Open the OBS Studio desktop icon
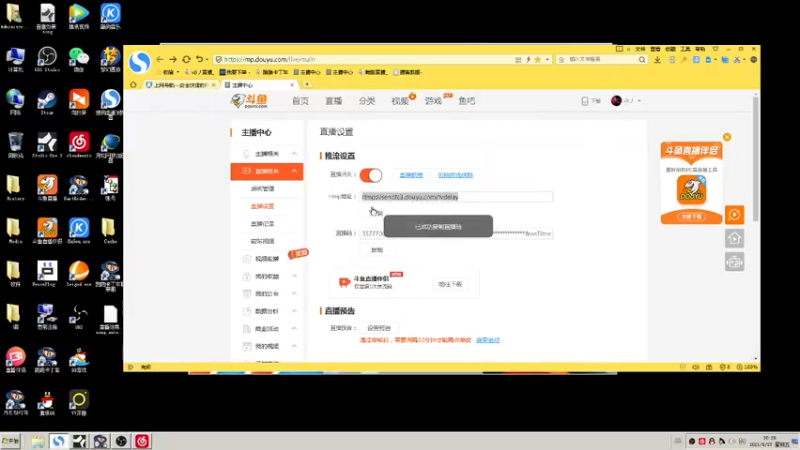Viewport: 800px width, 450px height. [47, 59]
